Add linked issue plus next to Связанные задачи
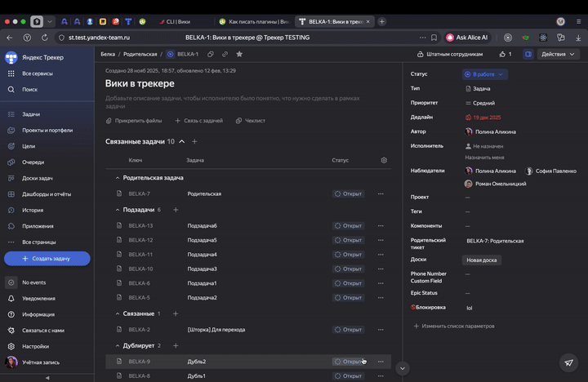Viewport: 588px width, 382px height. pos(194,141)
